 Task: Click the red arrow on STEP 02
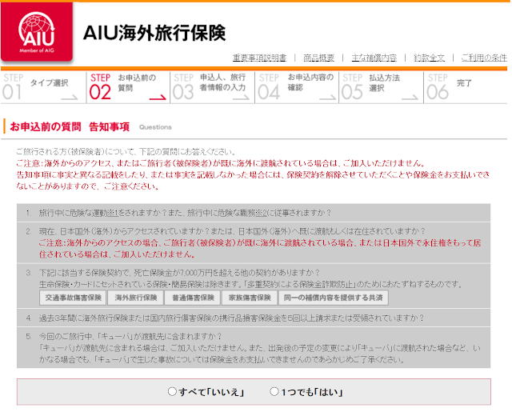point(158,97)
